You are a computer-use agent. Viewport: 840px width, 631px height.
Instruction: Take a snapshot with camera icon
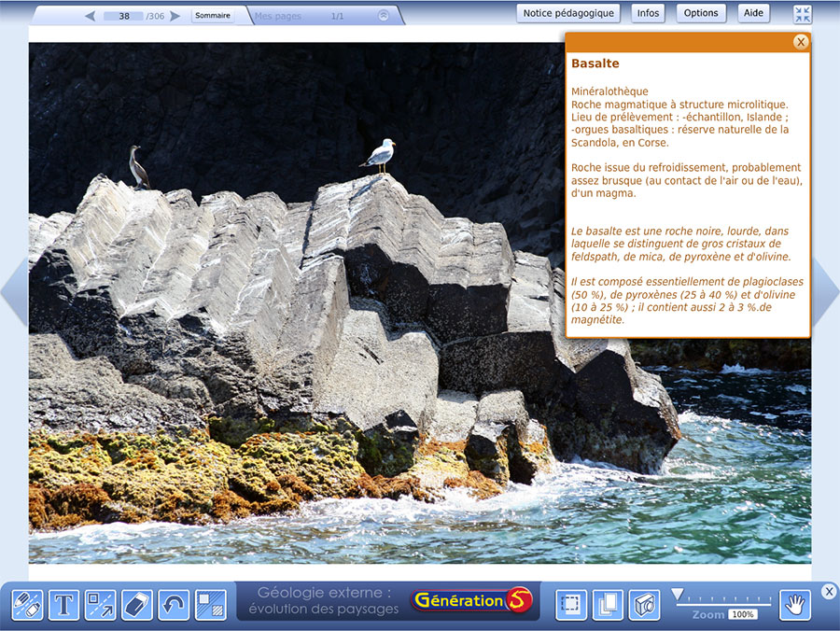[x=644, y=605]
